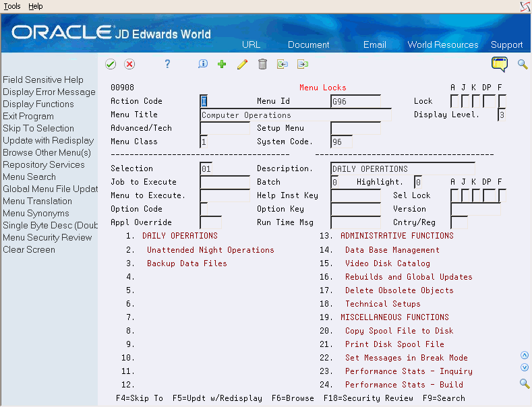Open Menu Synonyms in sidebar
Viewport: 532px width, 407px height.
tap(36, 214)
